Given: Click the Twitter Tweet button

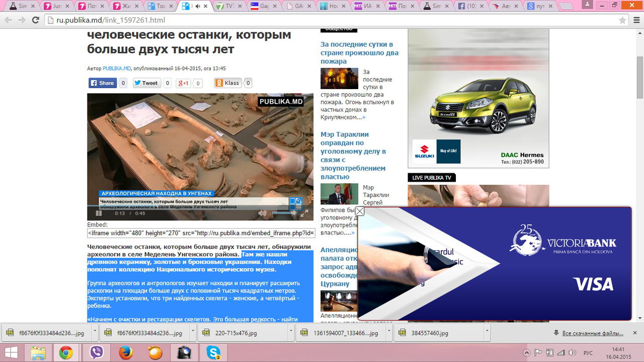Looking at the screenshot, I should pos(146,83).
